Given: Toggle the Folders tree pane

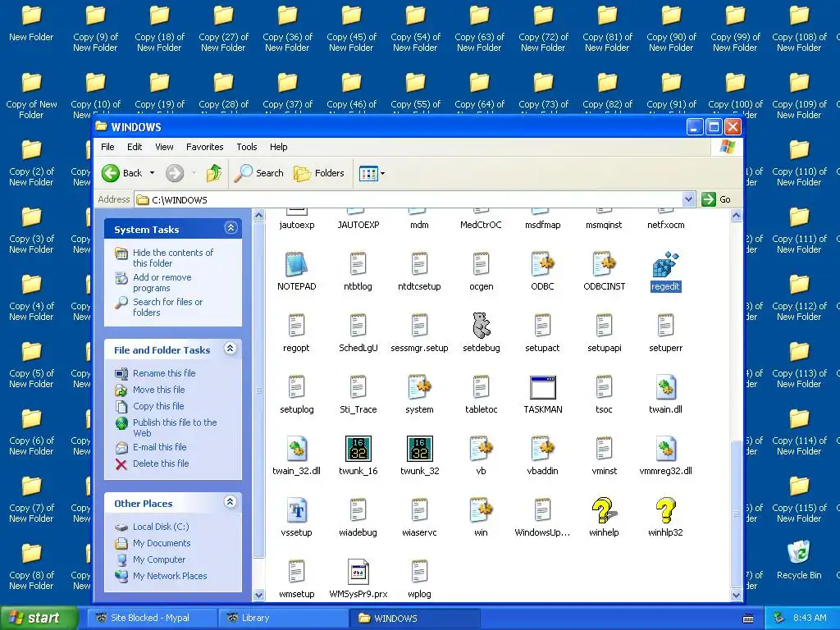Looking at the screenshot, I should tap(319, 173).
